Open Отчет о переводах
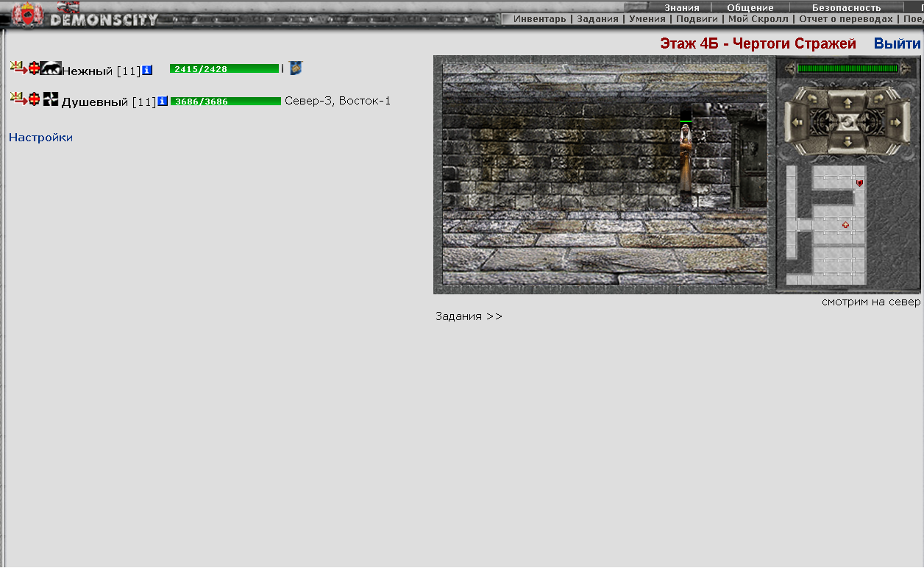 (846, 19)
